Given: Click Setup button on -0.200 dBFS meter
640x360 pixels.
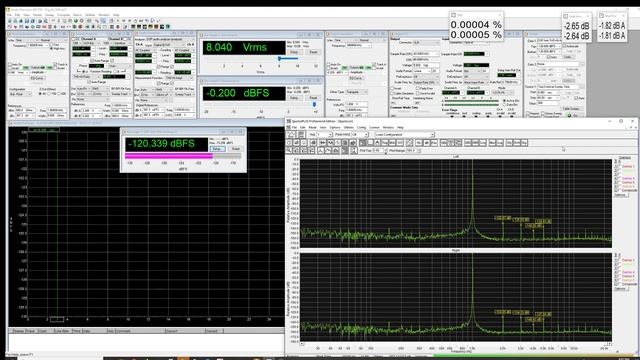Looking at the screenshot, I should pos(294,98).
